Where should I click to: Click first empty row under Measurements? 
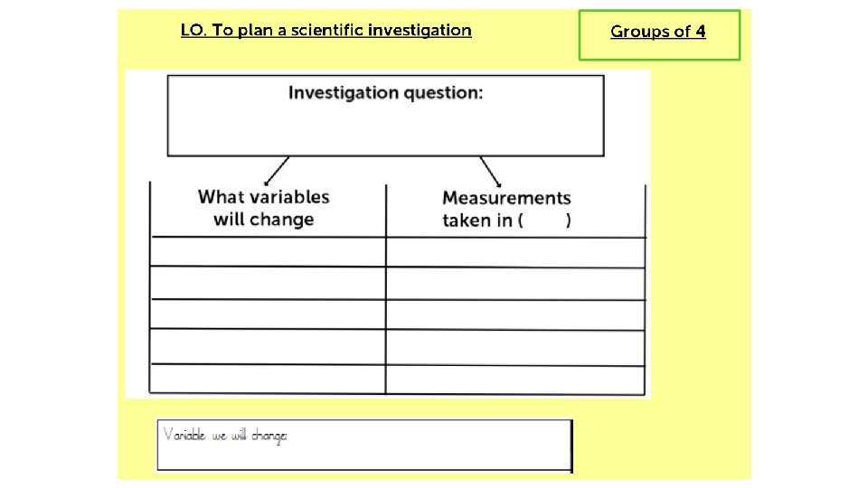(515, 253)
